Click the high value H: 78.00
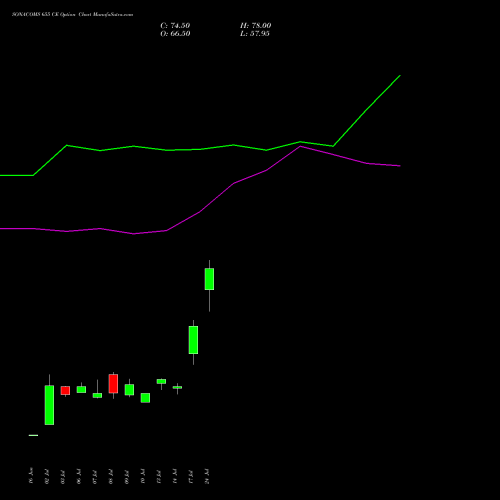The width and height of the screenshot is (500, 500). tap(255, 26)
